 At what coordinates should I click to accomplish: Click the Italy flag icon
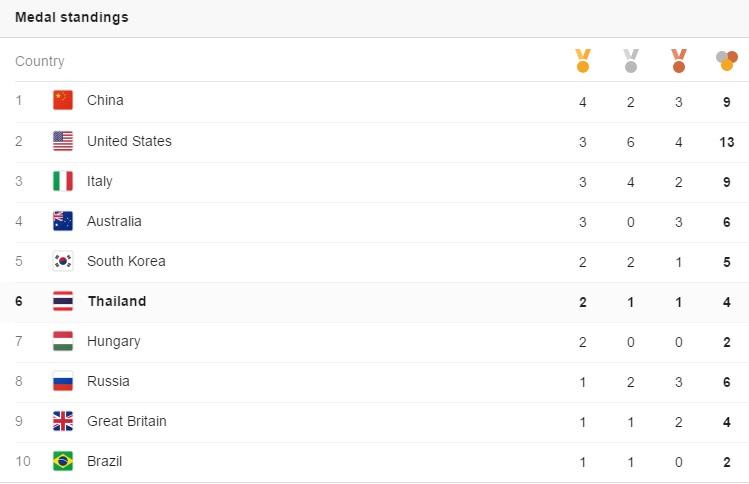click(63, 181)
